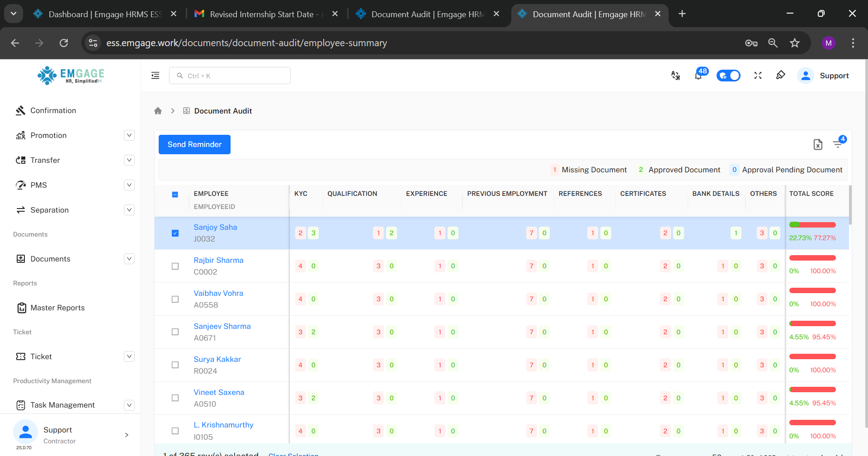Expand the Documents sidebar chevron
868x456 pixels.
(x=129, y=259)
